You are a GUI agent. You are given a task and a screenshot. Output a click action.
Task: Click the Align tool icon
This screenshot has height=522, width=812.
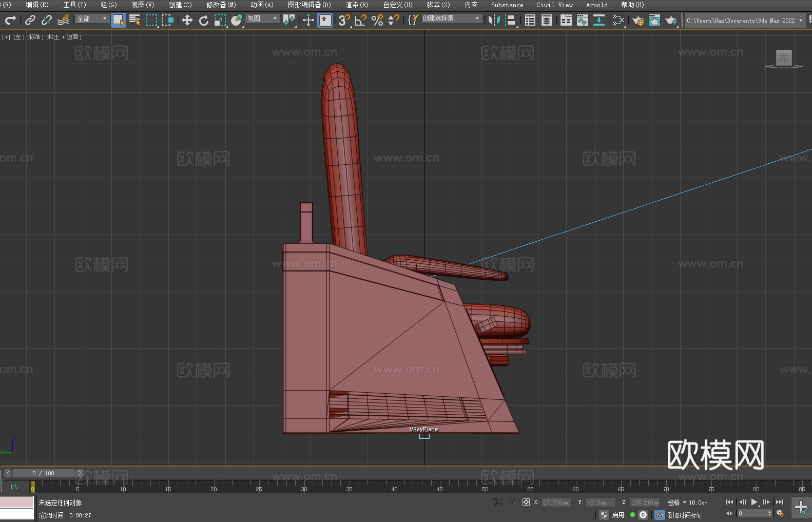511,20
